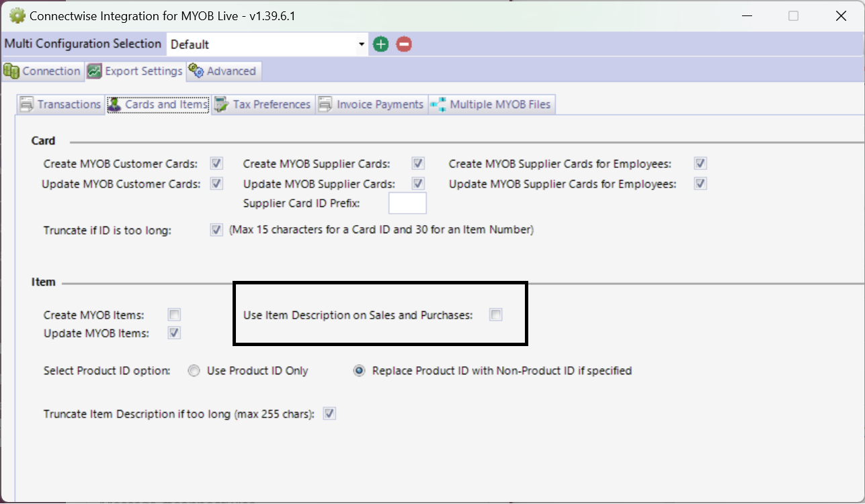This screenshot has height=504, width=865.
Task: Toggle Truncate if ID is too long checkbox
Action: tap(216, 230)
